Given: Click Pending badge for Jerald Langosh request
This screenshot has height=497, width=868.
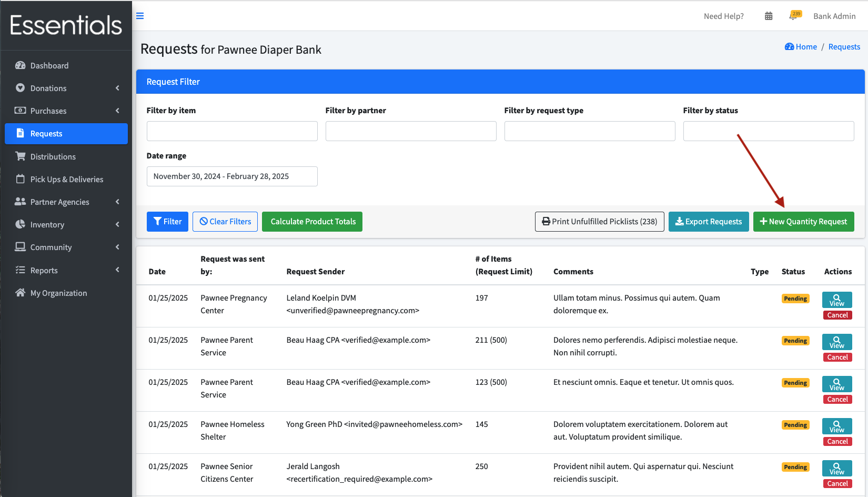Looking at the screenshot, I should (795, 467).
